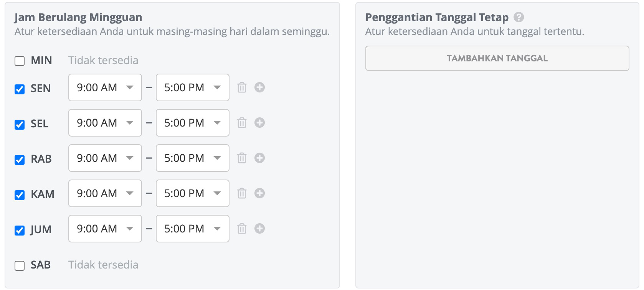Enable availability for SAB
This screenshot has width=644, height=290.
pyautogui.click(x=20, y=265)
